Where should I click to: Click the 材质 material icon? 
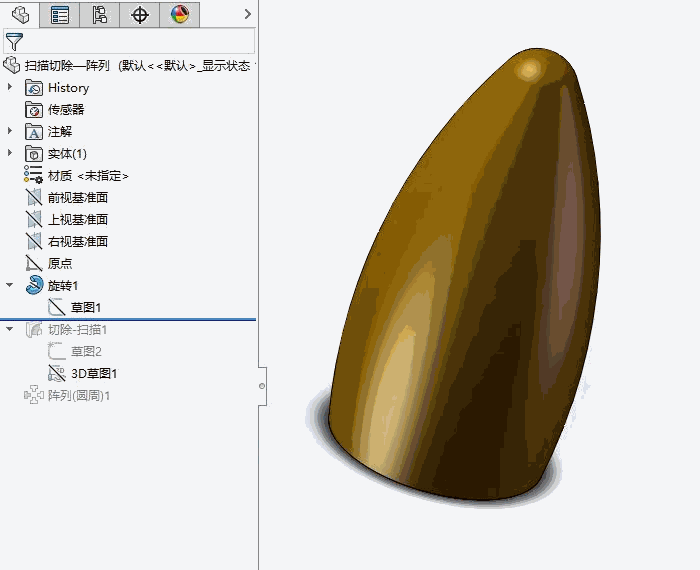[33, 175]
